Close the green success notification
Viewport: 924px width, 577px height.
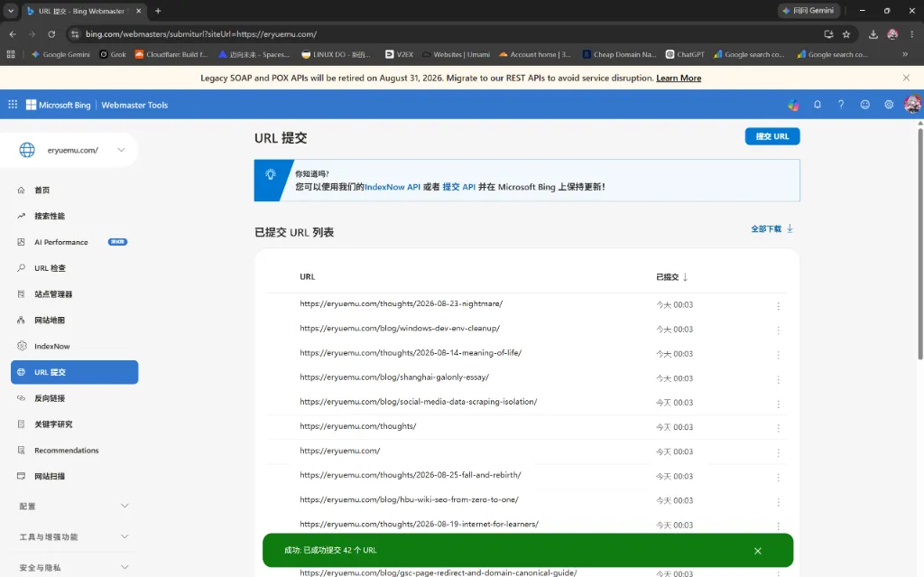point(758,551)
